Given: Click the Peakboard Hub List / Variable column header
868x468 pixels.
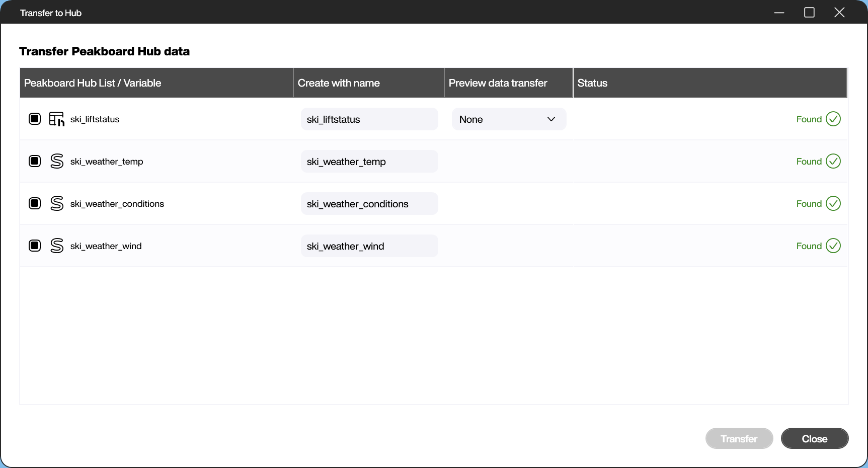Looking at the screenshot, I should pyautogui.click(x=156, y=83).
